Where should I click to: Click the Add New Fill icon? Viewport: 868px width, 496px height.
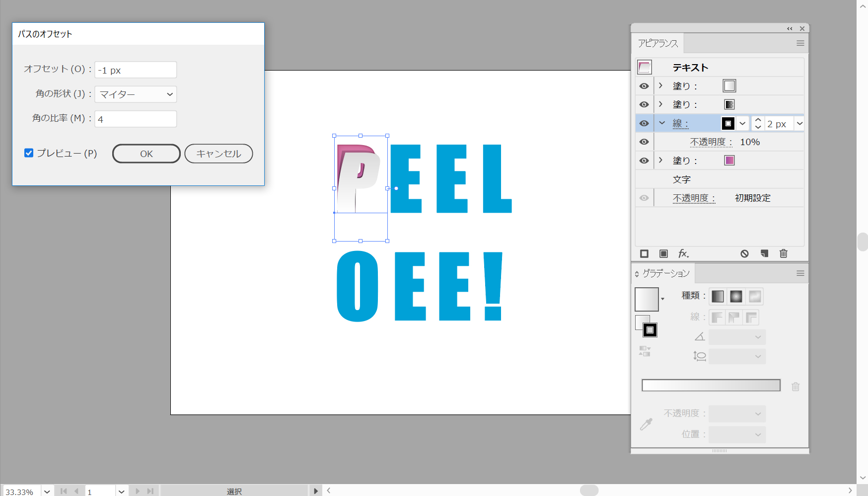663,254
